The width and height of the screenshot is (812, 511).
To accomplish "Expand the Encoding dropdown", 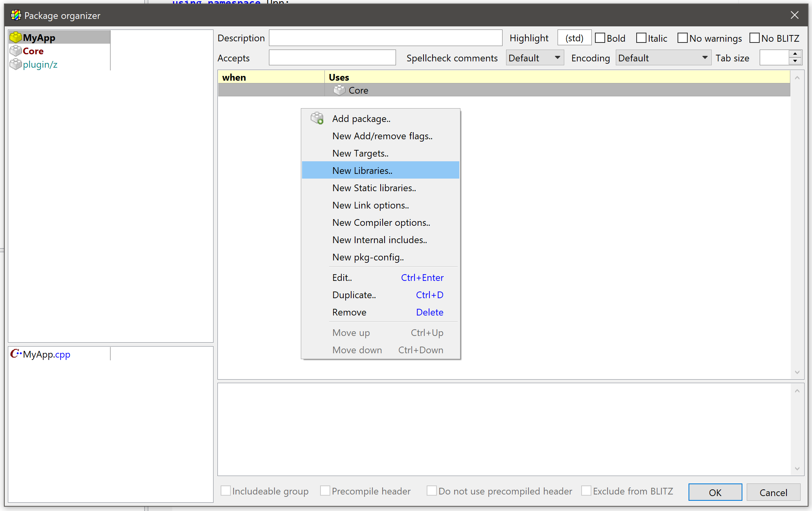I will coord(663,58).
